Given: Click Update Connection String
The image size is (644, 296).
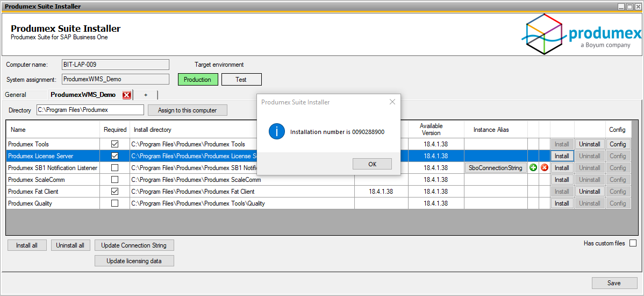Looking at the screenshot, I should coord(134,245).
